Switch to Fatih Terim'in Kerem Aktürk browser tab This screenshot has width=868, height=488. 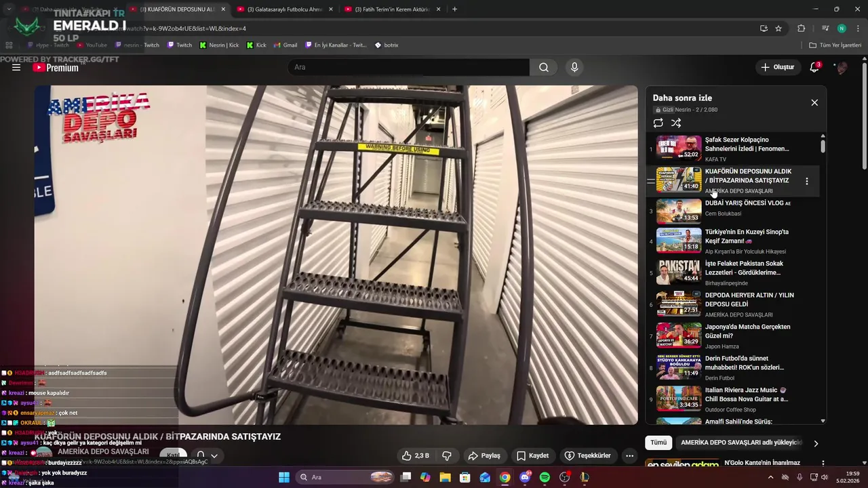(x=392, y=9)
